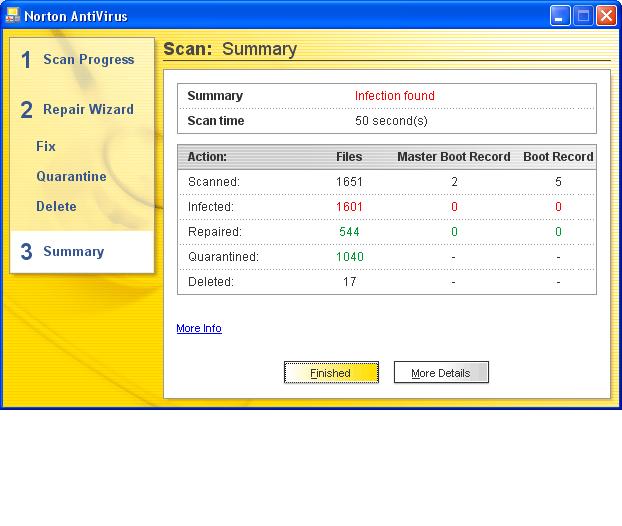Image resolution: width=622 pixels, height=526 pixels.
Task: Click the Files column header
Action: [349, 157]
